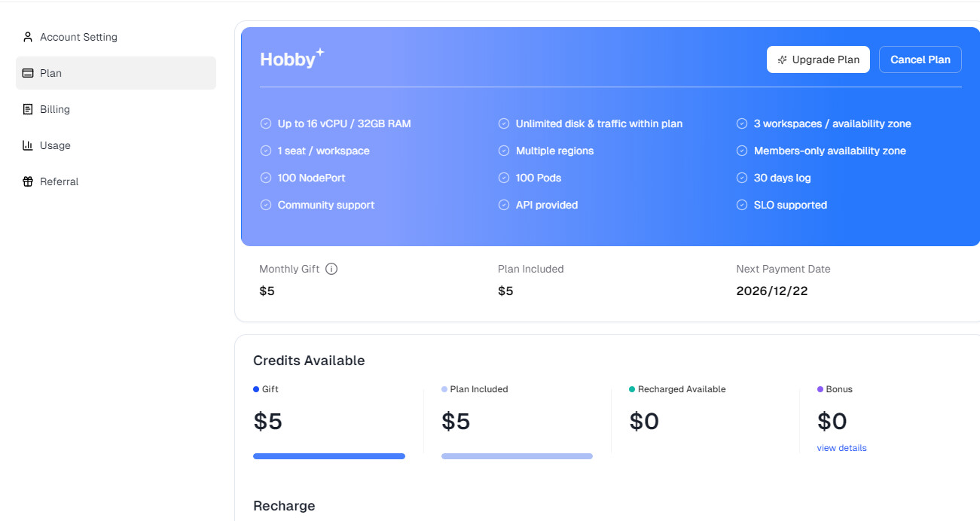The height and width of the screenshot is (521, 980).
Task: Click the sparkle icon in Upgrade Plan
Action: [783, 59]
